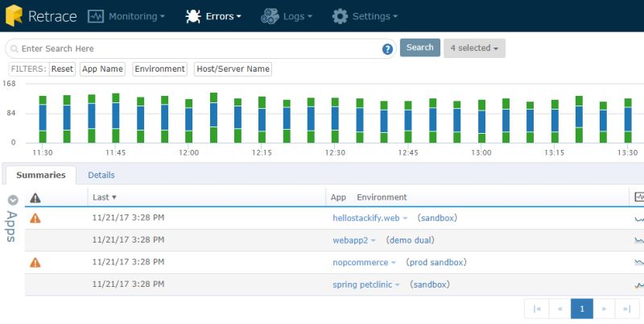Select page 1 in pagination
The image size is (644, 324).
pyautogui.click(x=582, y=309)
